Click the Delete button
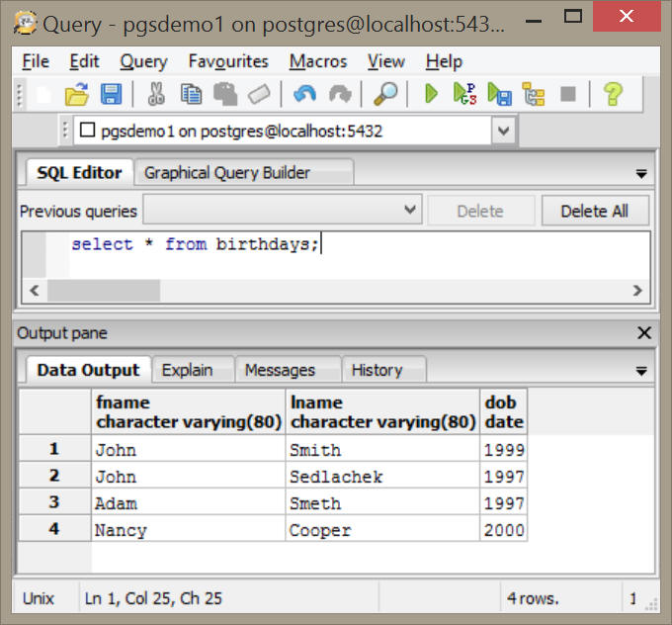The width and height of the screenshot is (672, 625). pos(481,211)
